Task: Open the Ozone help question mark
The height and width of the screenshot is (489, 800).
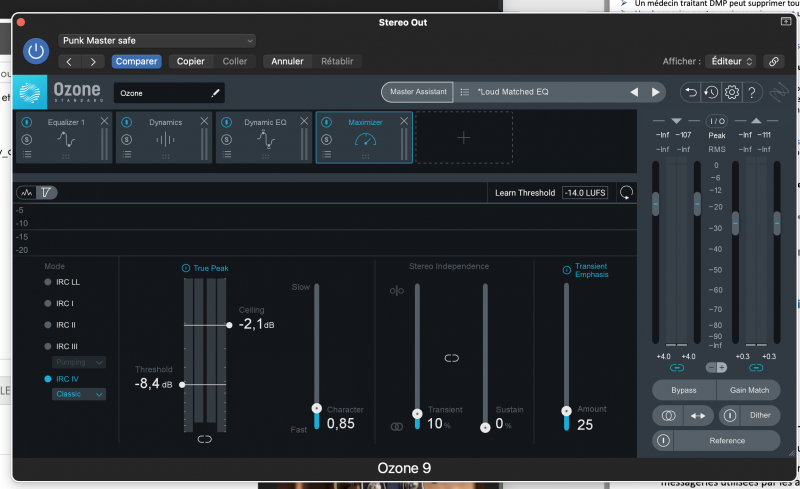Action: point(753,92)
